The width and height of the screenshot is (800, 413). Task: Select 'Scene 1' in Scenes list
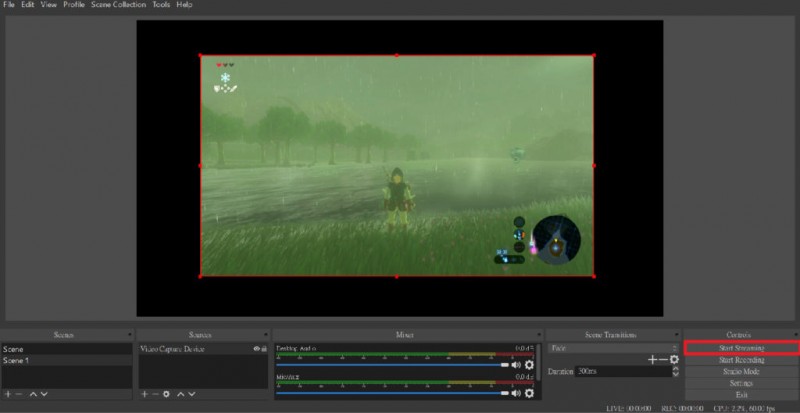point(66,360)
